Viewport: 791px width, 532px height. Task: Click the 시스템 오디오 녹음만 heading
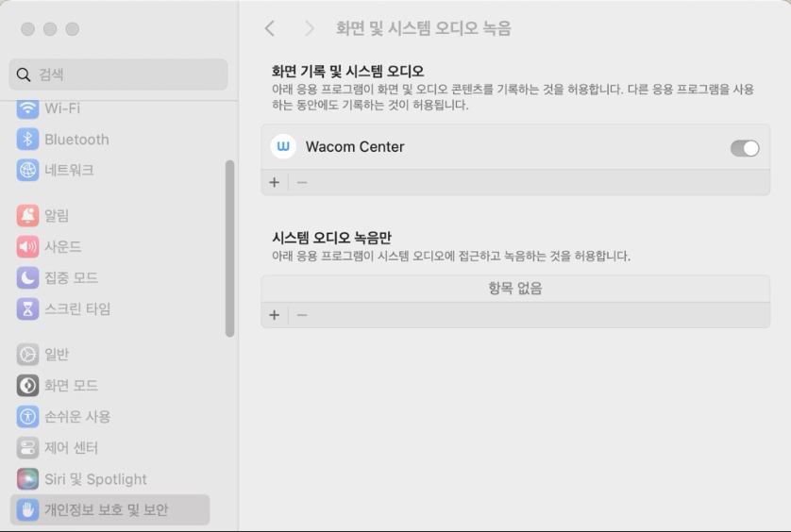pyautogui.click(x=331, y=238)
